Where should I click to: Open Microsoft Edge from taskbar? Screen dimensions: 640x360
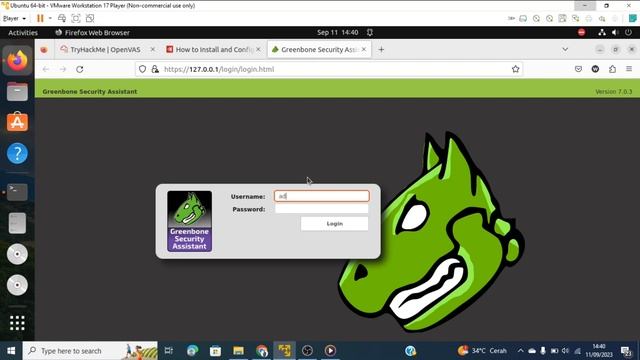coord(192,351)
